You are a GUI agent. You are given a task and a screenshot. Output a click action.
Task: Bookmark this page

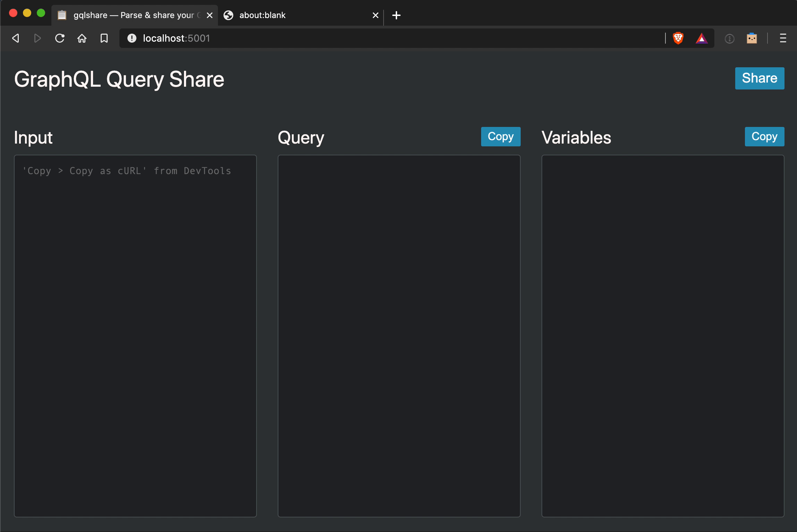(104, 38)
